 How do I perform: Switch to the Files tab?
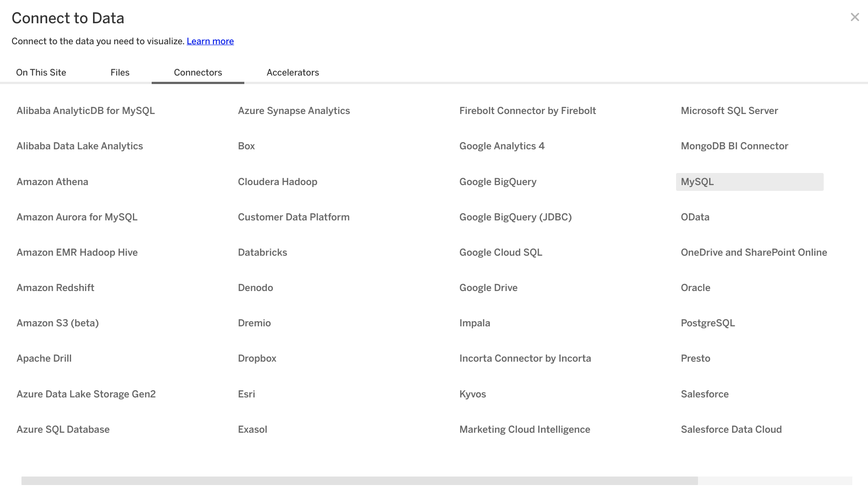120,73
